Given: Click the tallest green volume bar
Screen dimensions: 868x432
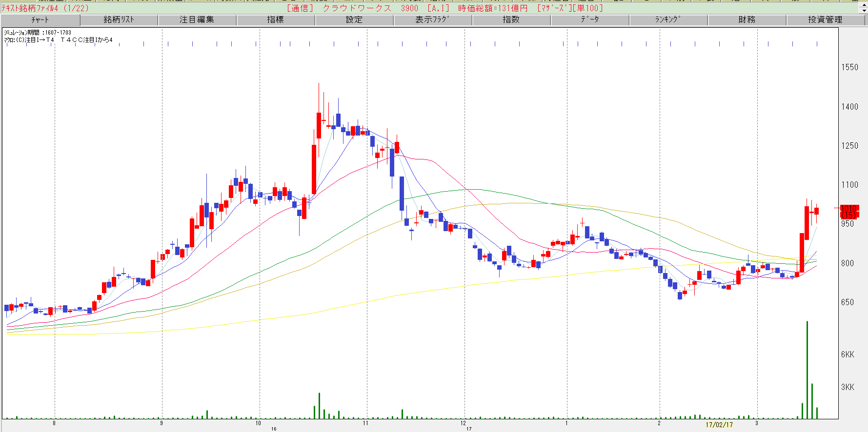Looking at the screenshot, I should click(x=807, y=371).
